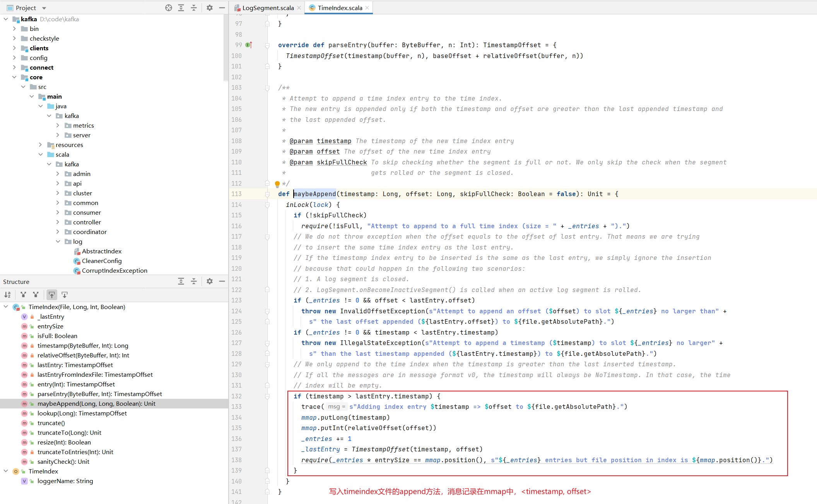Hide the Structure panel with minimize icon

[222, 281]
